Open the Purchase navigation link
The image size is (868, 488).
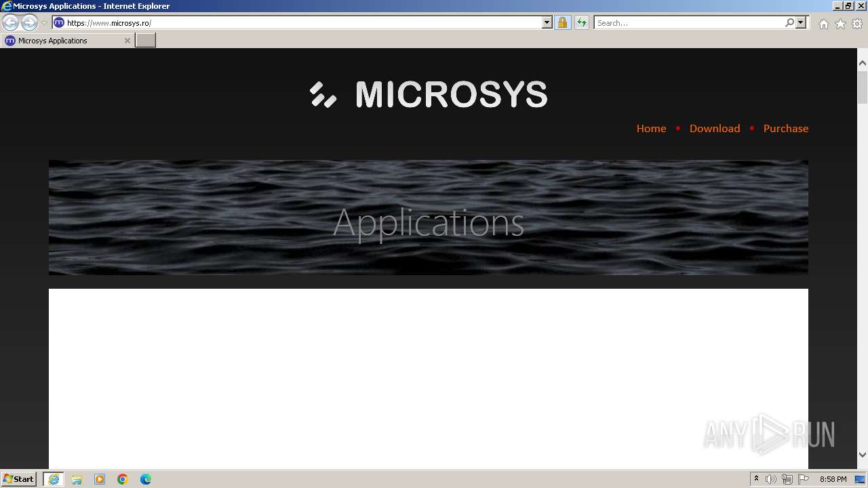coord(786,128)
